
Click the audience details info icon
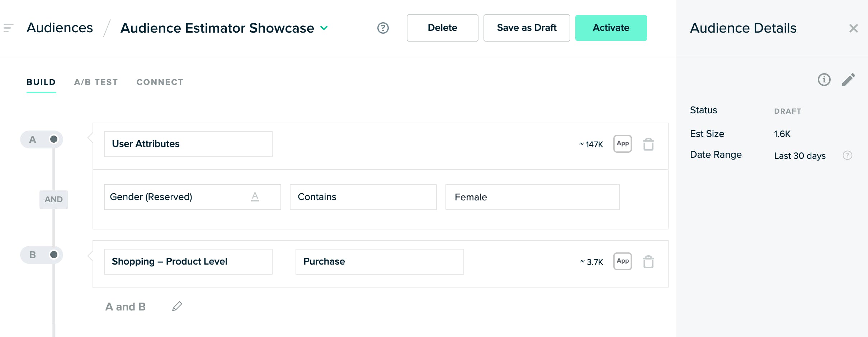(x=824, y=80)
